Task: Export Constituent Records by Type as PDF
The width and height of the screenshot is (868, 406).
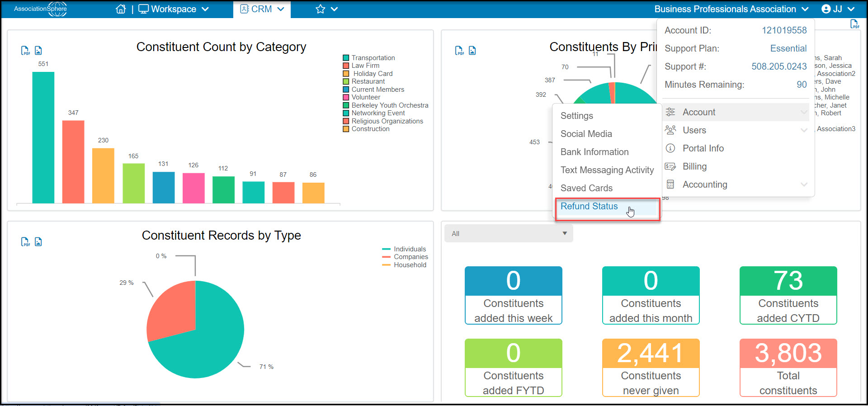Action: tap(25, 242)
